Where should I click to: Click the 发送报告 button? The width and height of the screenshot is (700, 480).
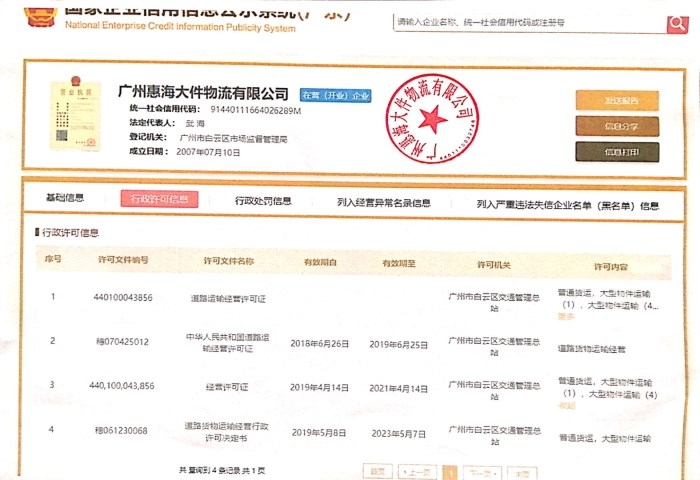(x=617, y=100)
